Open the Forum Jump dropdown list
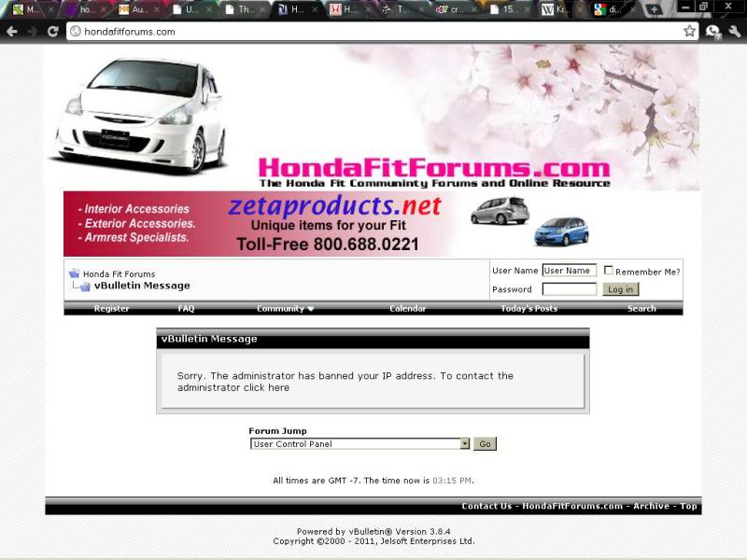The height and width of the screenshot is (560, 747). pyautogui.click(x=360, y=444)
